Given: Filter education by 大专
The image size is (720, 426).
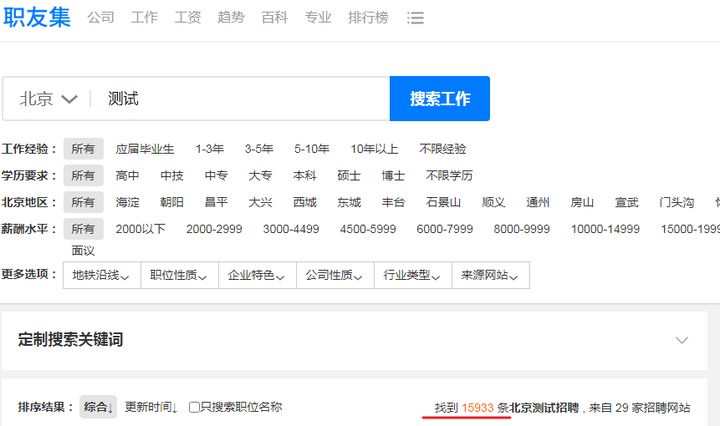Looking at the screenshot, I should 260,176.
